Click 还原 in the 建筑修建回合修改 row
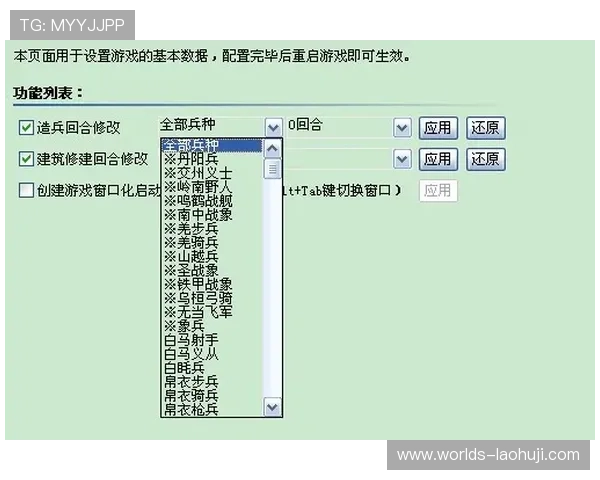Screen dimensions: 600x480 point(486,159)
